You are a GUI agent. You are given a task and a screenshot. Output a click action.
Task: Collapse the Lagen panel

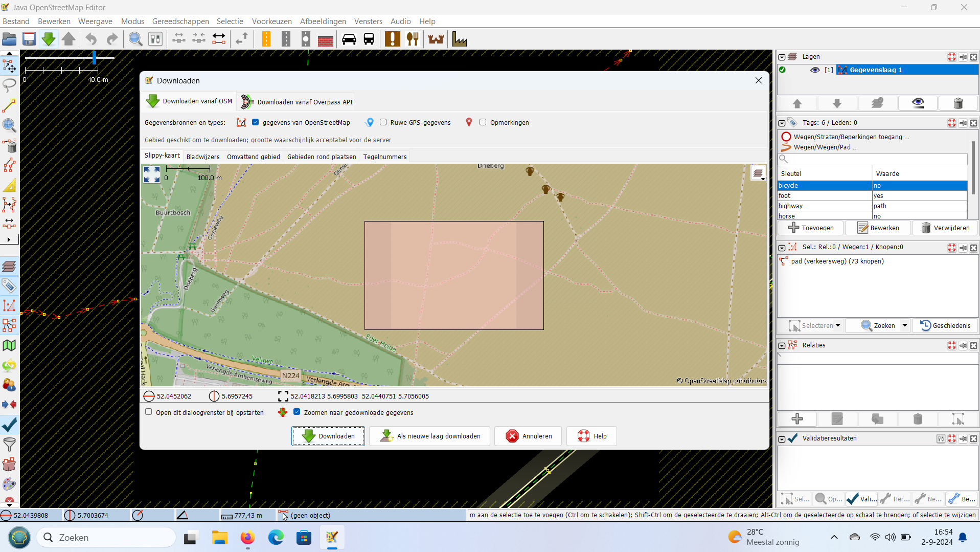(782, 57)
